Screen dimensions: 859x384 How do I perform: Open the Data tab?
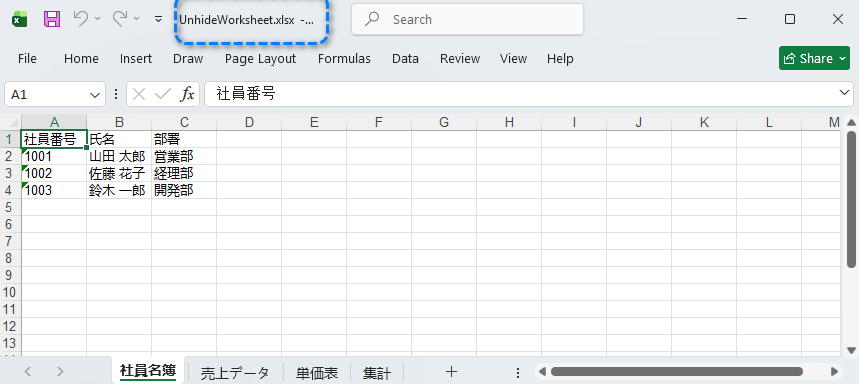coord(405,59)
